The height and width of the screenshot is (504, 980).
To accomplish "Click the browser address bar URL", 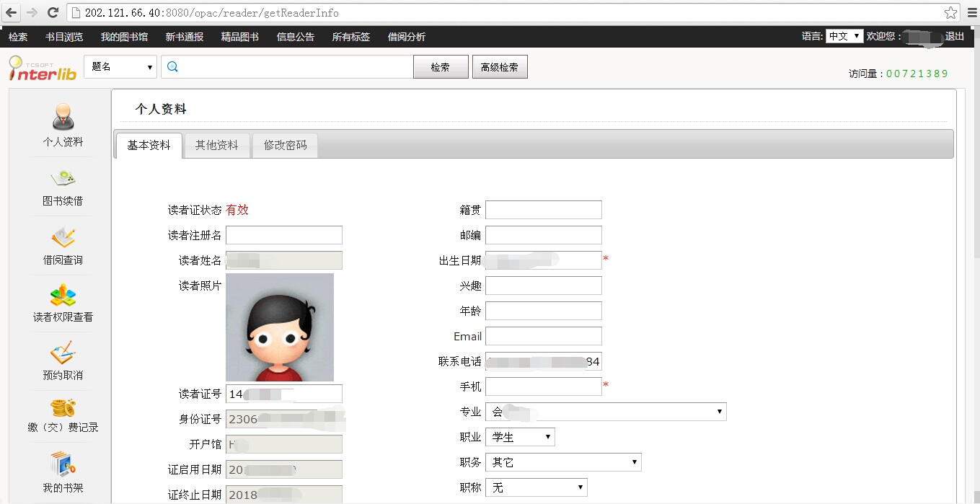I will [x=211, y=13].
